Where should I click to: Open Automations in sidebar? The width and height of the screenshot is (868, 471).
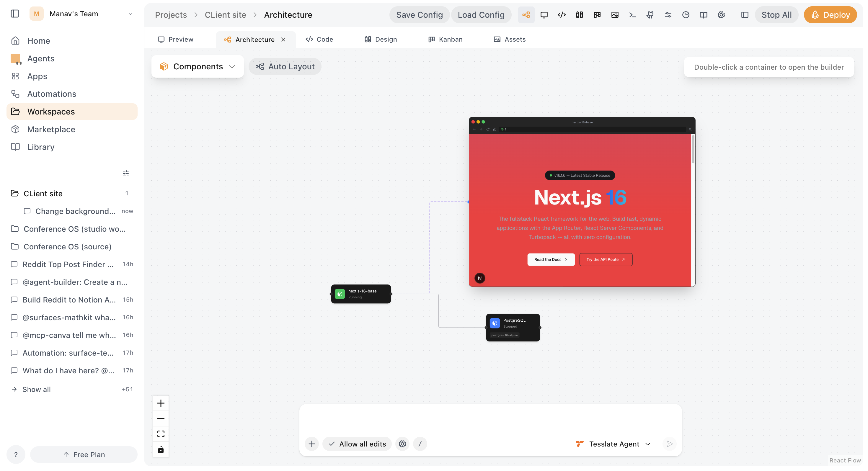pos(72,94)
